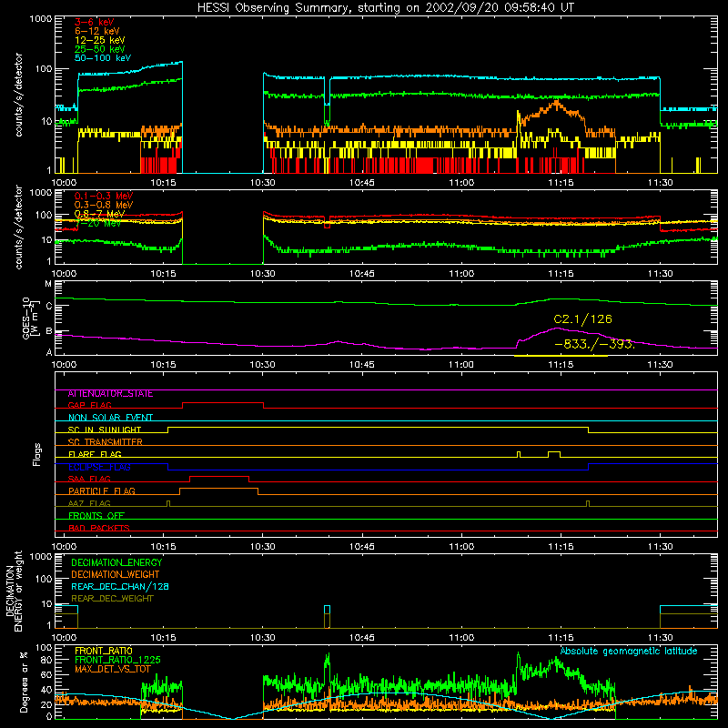Click the DECIMATION_ENERGY legend entry
Screen dimensions: 728x728
[116, 562]
